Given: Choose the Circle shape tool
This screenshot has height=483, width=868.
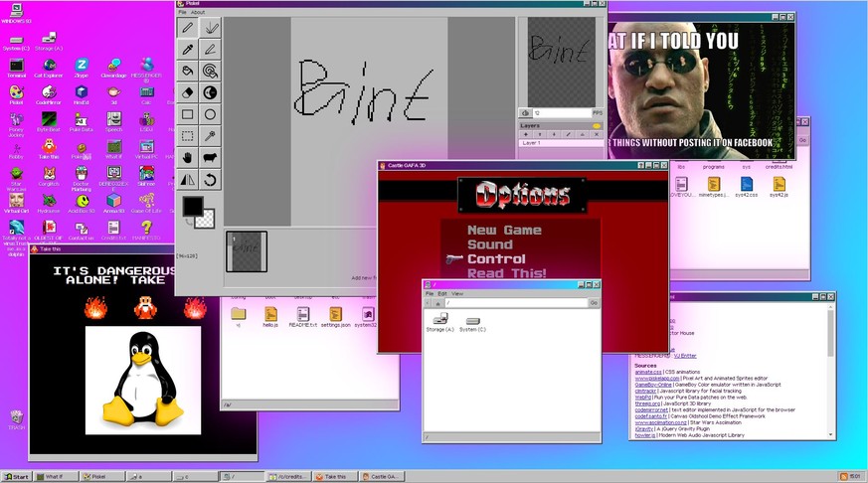Looking at the screenshot, I should coord(210,114).
